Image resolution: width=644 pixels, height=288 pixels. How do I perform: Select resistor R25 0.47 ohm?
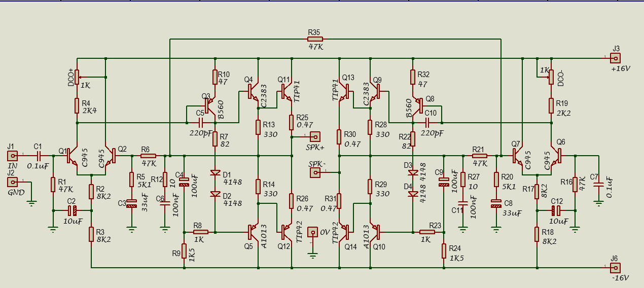click(292, 122)
